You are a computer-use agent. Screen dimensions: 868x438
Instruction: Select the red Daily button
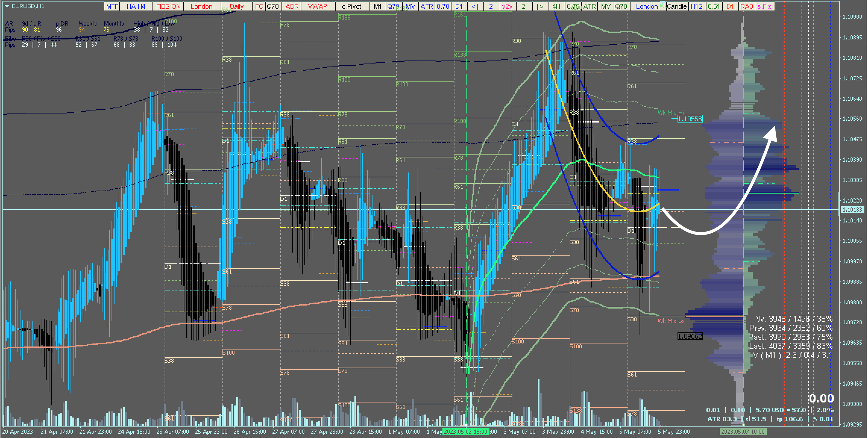(237, 6)
